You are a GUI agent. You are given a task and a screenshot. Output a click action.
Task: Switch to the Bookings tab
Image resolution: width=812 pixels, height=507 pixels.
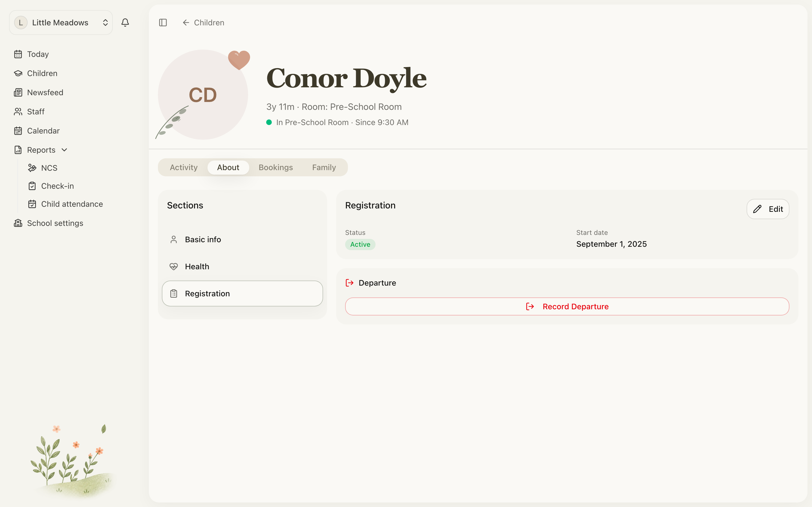276,167
